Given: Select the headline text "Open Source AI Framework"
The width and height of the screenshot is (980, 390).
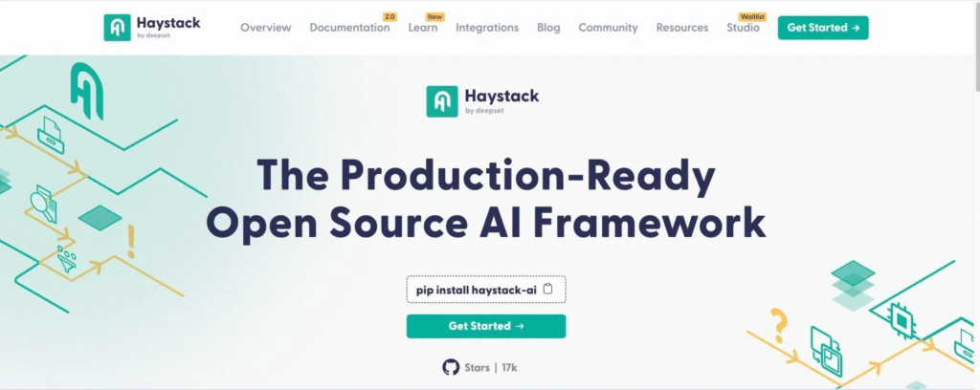Looking at the screenshot, I should pos(485,222).
